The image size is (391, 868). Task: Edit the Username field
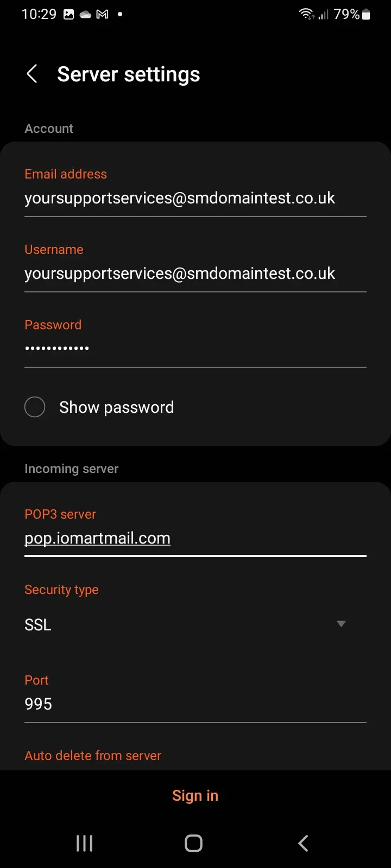195,273
